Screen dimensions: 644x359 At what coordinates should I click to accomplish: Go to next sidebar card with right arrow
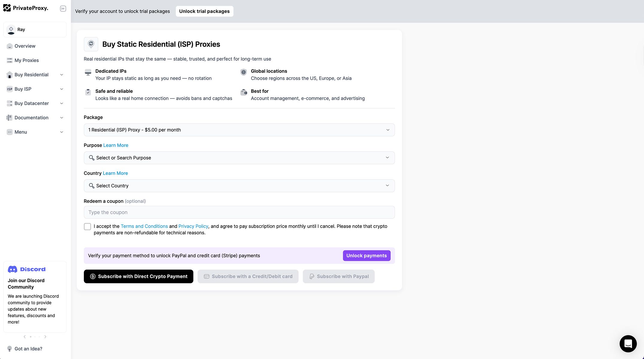click(x=45, y=337)
